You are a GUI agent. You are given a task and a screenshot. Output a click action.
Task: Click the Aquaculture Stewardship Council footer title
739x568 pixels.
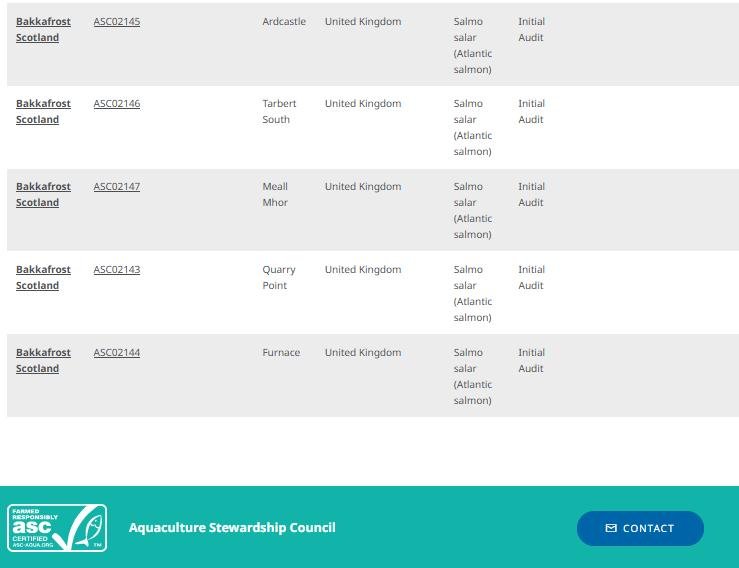[x=232, y=527]
